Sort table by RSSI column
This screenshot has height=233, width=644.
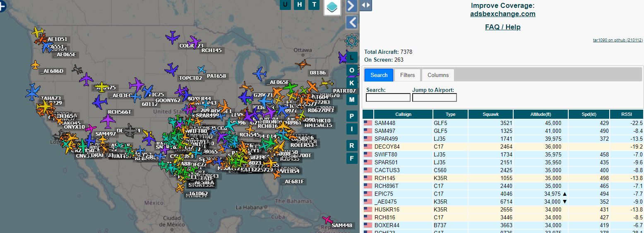627,114
